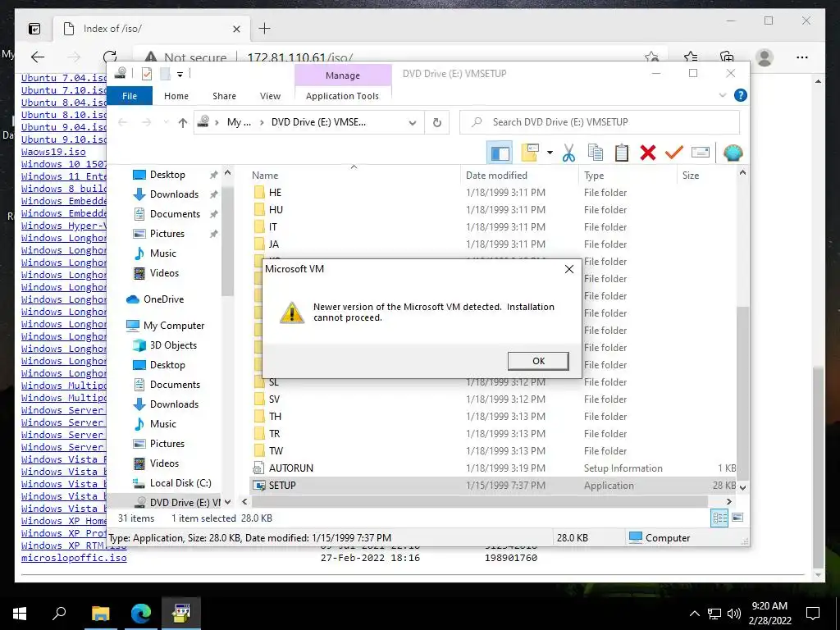Select the SV folder
Image resolution: width=840 pixels, height=630 pixels.
click(x=274, y=399)
